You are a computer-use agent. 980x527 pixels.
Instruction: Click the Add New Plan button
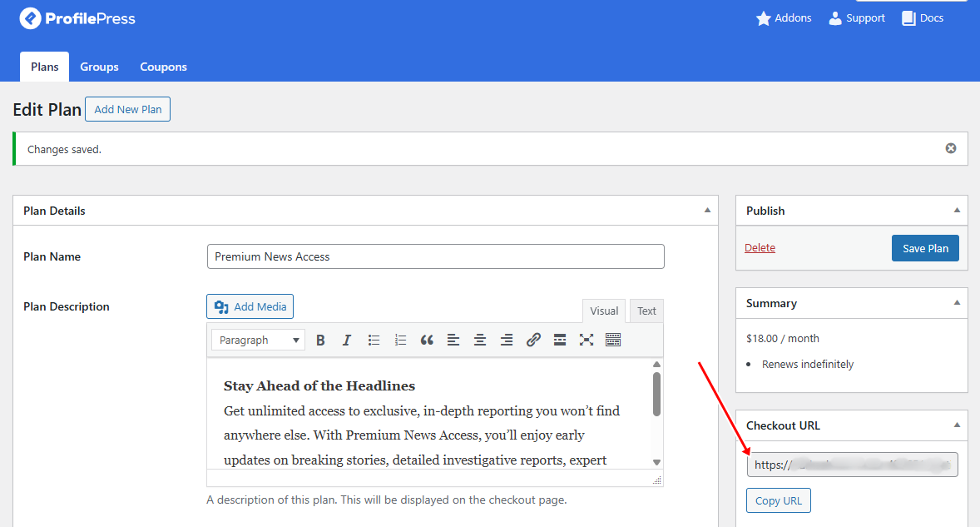(127, 109)
